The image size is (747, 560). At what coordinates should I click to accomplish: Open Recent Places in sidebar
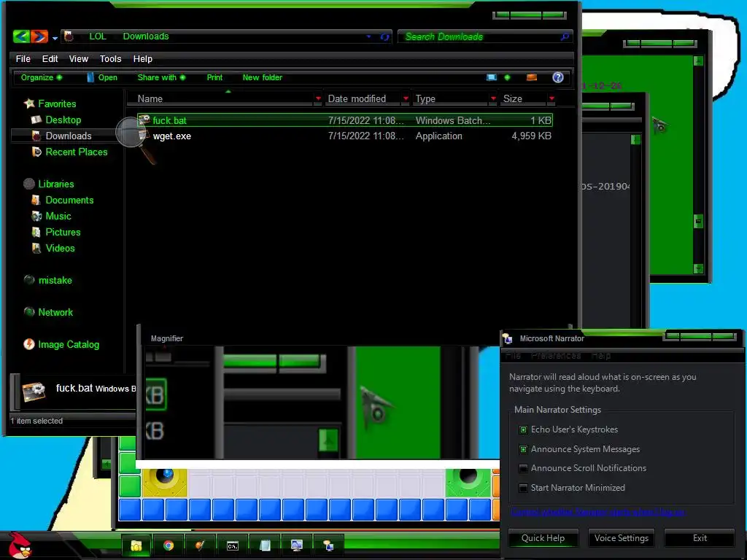(76, 152)
